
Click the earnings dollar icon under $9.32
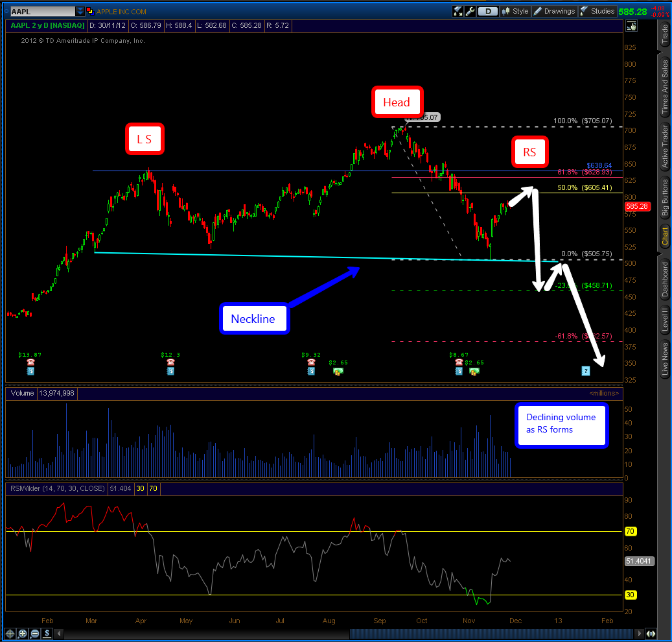click(x=311, y=372)
